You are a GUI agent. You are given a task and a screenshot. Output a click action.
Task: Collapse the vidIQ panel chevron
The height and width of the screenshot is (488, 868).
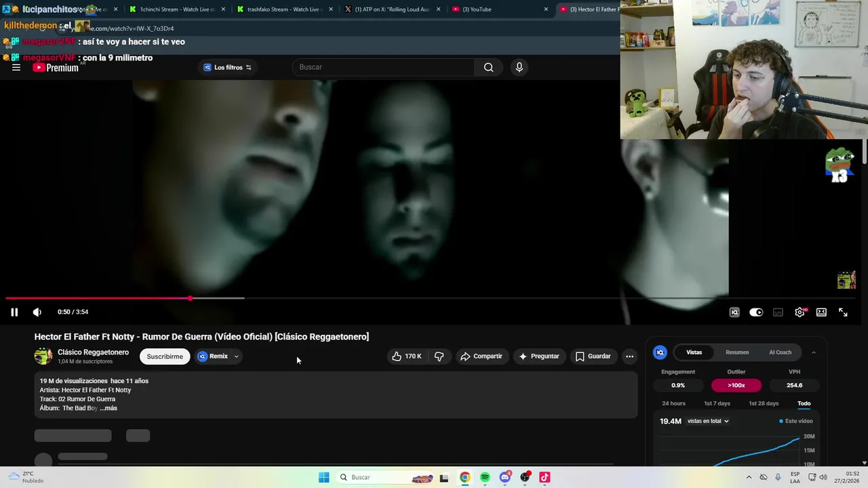pos(813,352)
